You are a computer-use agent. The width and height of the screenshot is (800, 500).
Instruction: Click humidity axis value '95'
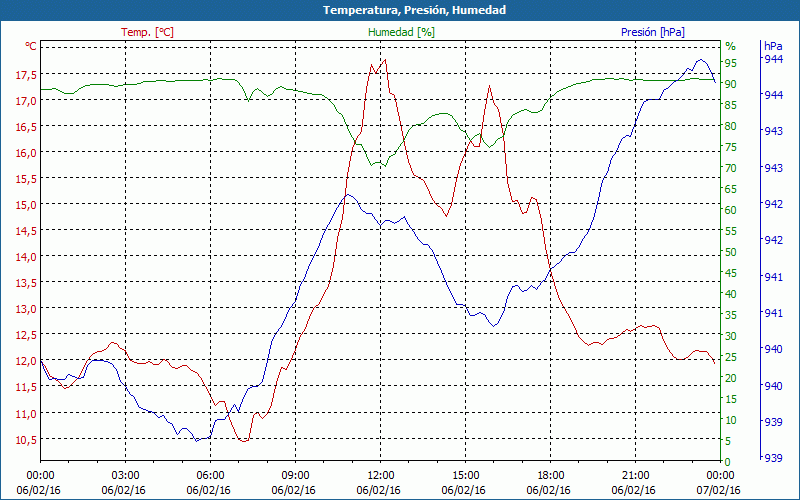tap(731, 63)
